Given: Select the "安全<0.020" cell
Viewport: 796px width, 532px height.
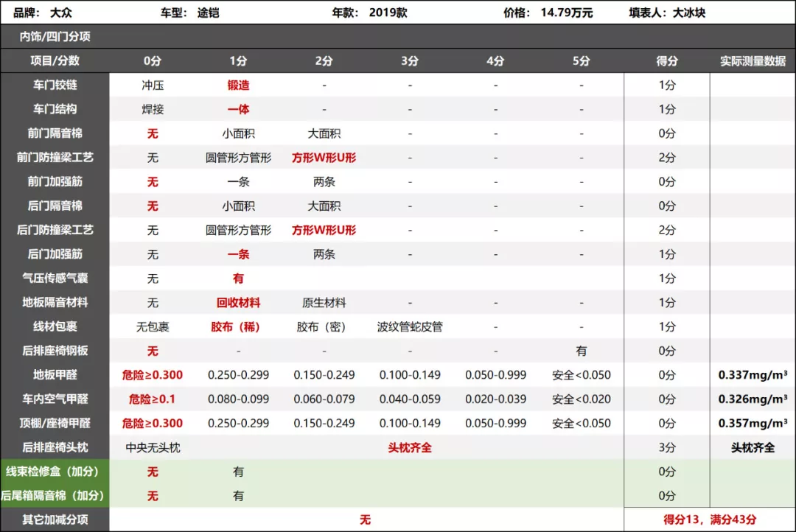Looking at the screenshot, I should [x=581, y=399].
